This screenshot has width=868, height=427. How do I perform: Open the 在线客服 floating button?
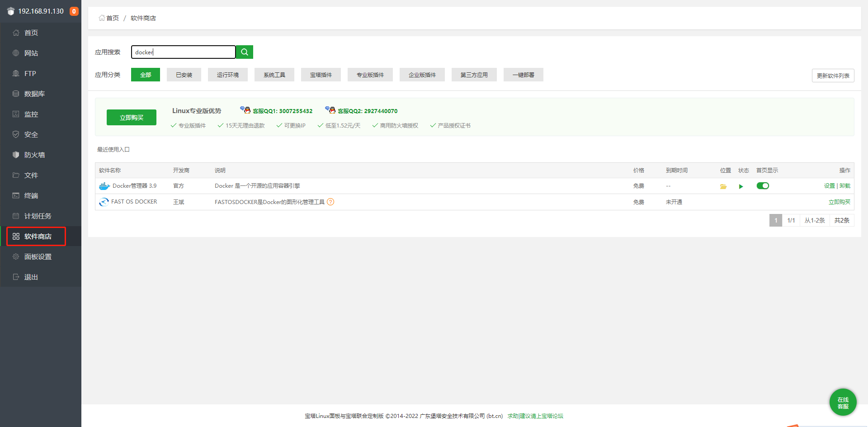[843, 402]
